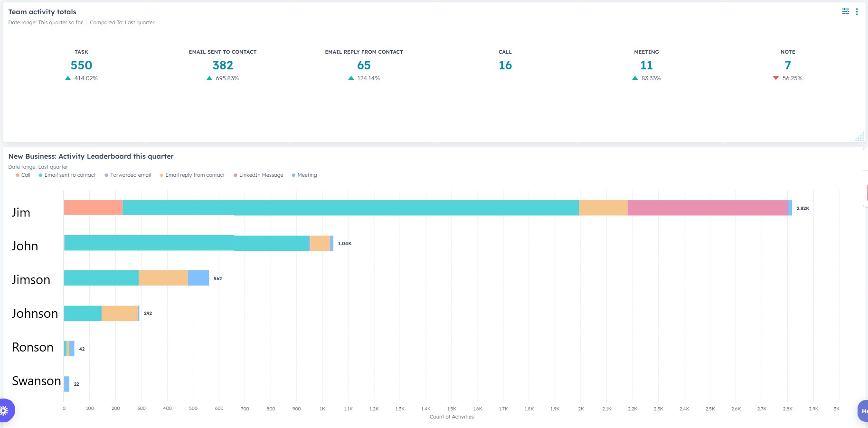The height and width of the screenshot is (428, 868).
Task: Click the 83.33% meeting increase
Action: tap(646, 78)
